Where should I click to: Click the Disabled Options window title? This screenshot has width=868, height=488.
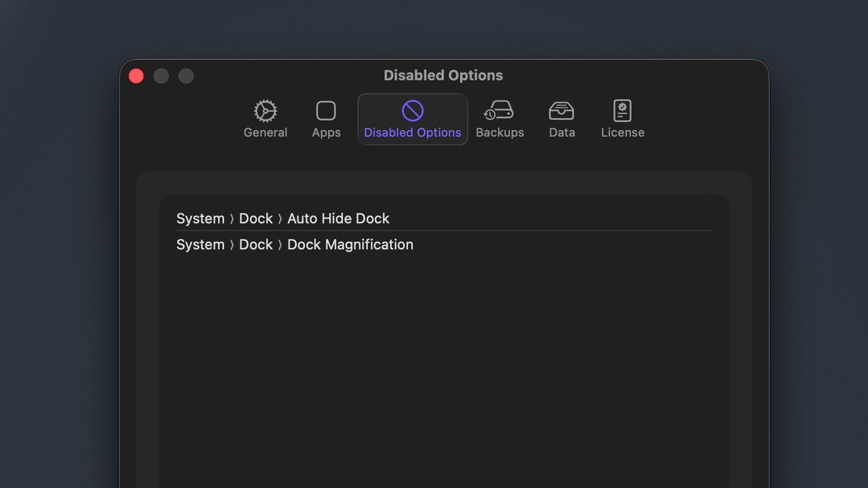443,75
